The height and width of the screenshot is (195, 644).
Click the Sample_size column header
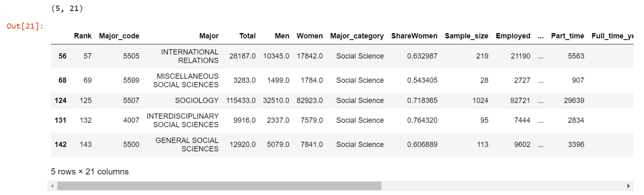[466, 36]
